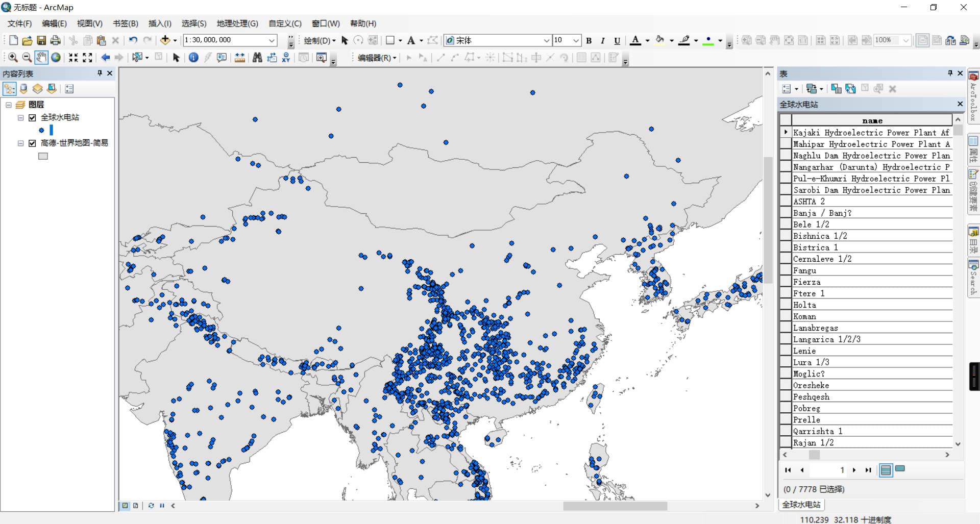Click the font color swatch
The width and height of the screenshot is (980, 524).
[x=635, y=40]
